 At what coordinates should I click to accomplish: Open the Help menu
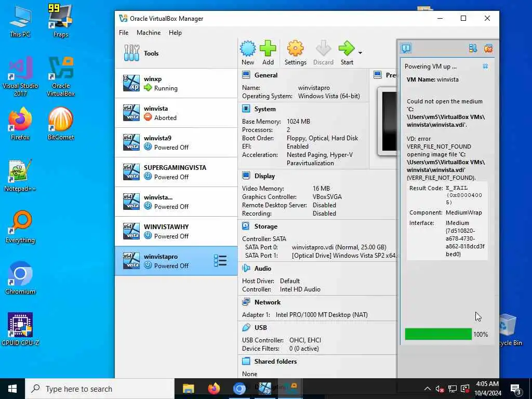tap(175, 33)
